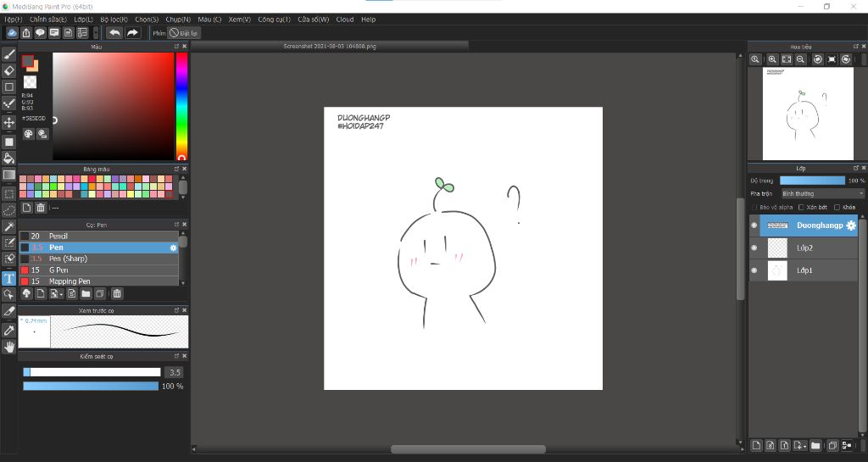Open new-layer-type dropdown at layers bottom
Screen dimensions: 868x462
(x=800, y=445)
